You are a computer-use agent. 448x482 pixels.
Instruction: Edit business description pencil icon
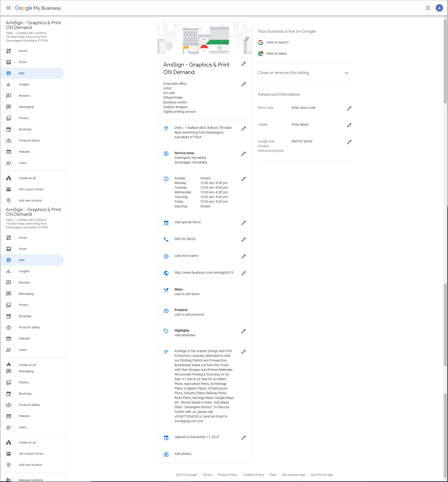(244, 352)
